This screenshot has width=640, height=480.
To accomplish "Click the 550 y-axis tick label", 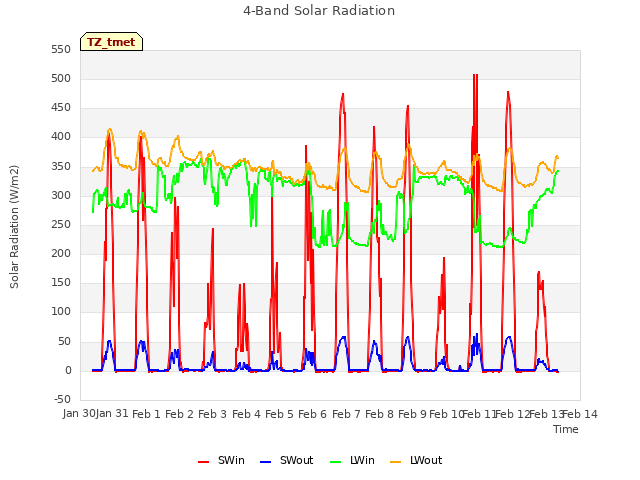I will (61, 49).
